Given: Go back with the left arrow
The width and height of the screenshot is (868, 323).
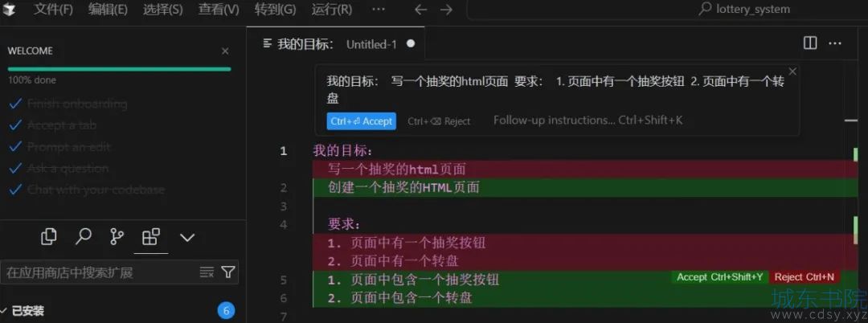Looking at the screenshot, I should tap(420, 10).
